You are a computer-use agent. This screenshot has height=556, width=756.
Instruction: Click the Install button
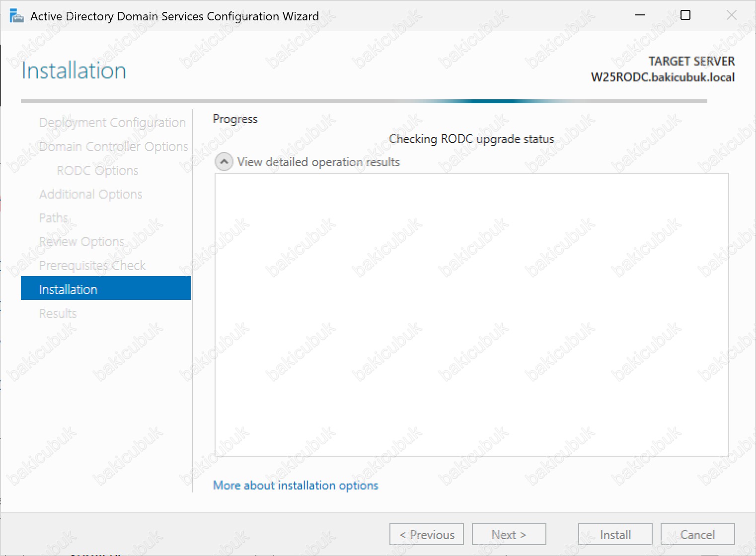click(615, 535)
